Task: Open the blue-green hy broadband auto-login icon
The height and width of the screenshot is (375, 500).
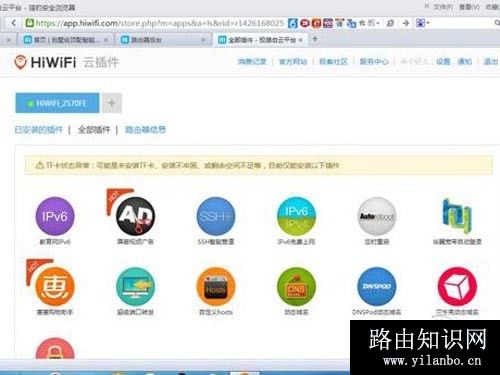Action: pos(457,216)
